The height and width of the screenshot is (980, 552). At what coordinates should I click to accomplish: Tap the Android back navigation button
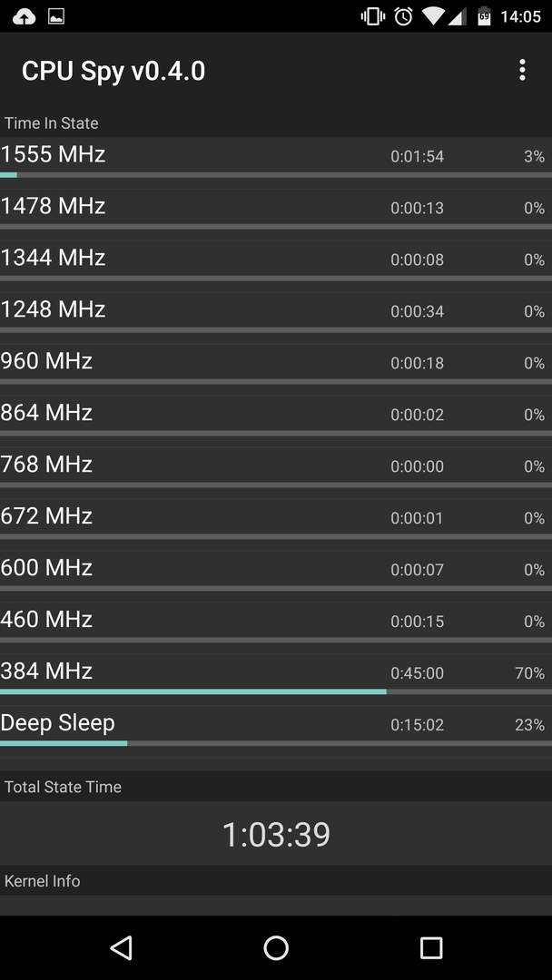tap(122, 947)
